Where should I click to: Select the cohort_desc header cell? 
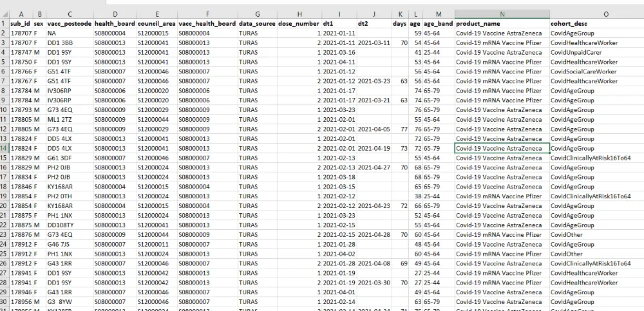pos(596,24)
